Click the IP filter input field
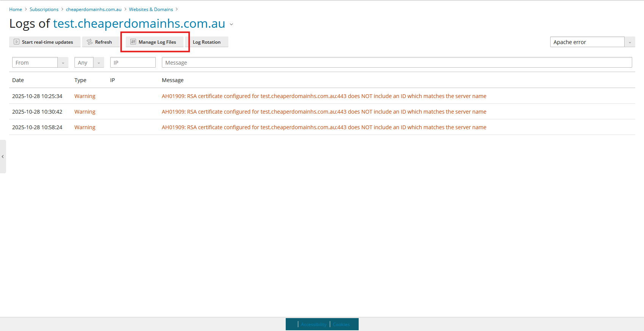The height and width of the screenshot is (331, 644). [133, 63]
